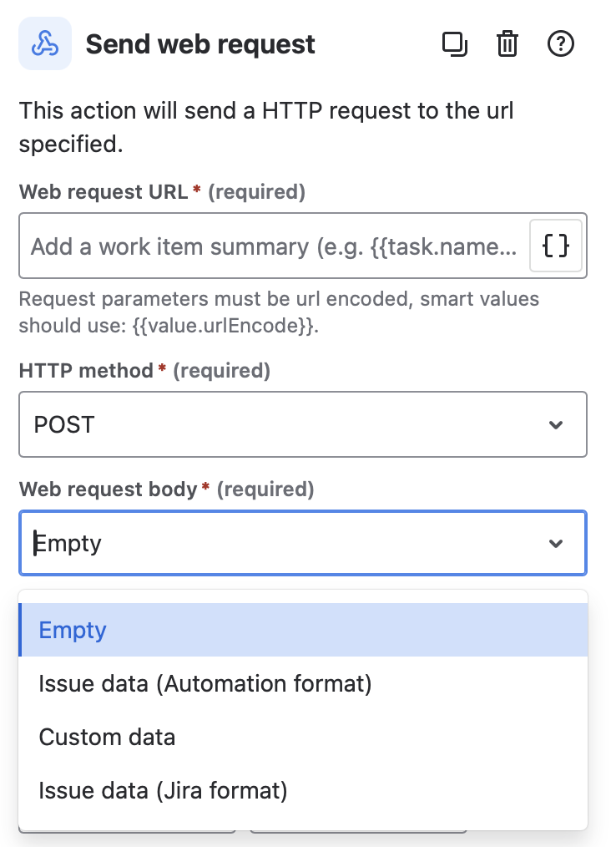The image size is (616, 847).
Task: Select Empty option in the list
Action: (303, 630)
